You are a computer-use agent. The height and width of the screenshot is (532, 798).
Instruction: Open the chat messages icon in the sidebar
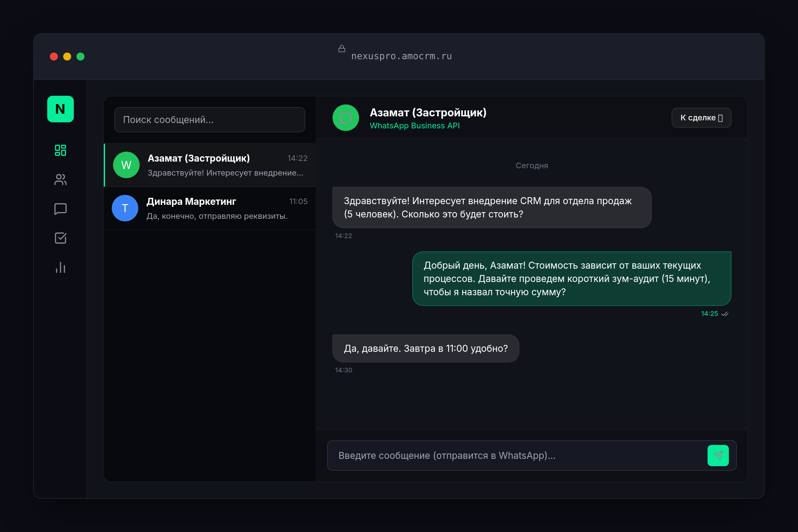(x=61, y=209)
